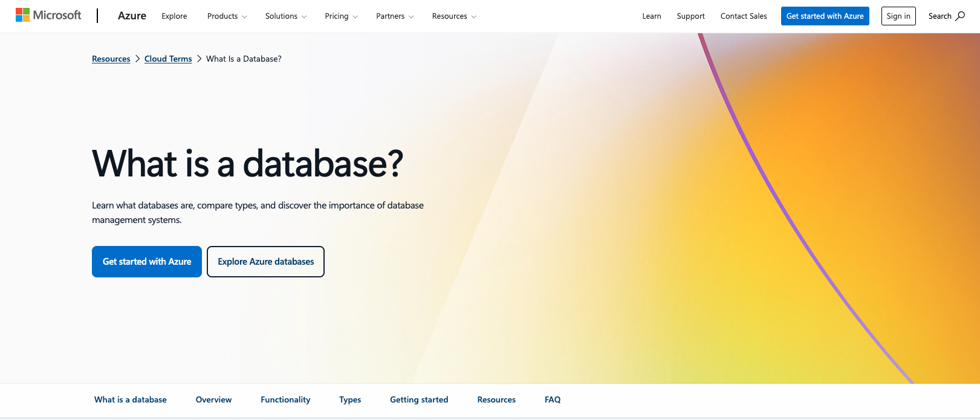Screen dimensions: 980x420
Task: Click 'What is a database?' heading
Action: (247, 164)
